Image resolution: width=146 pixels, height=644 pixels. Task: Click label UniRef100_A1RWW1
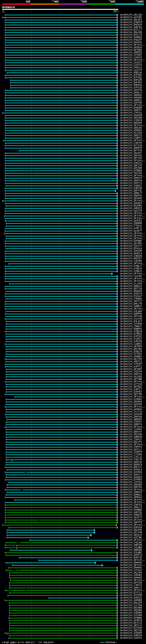point(131,618)
